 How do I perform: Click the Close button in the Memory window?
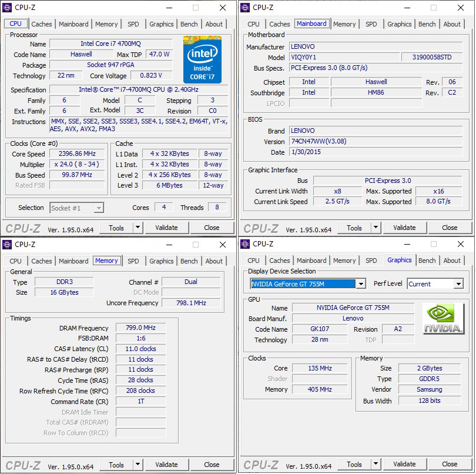212,465
